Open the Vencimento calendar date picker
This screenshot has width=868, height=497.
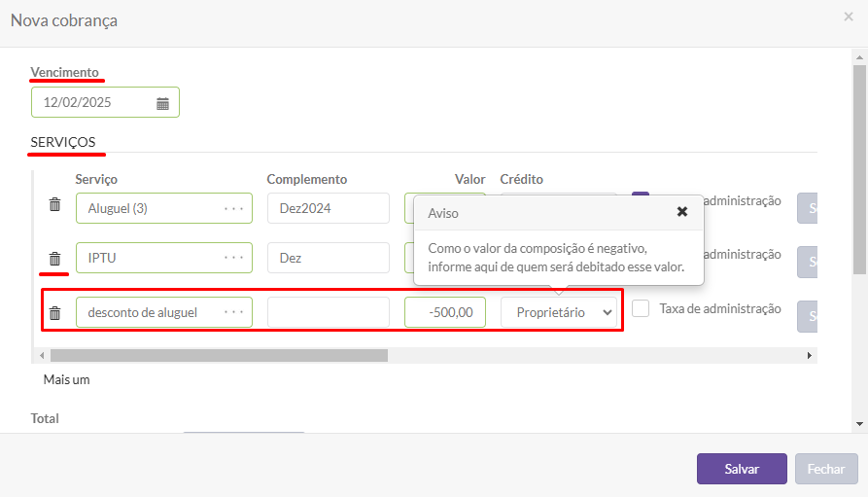[162, 103]
